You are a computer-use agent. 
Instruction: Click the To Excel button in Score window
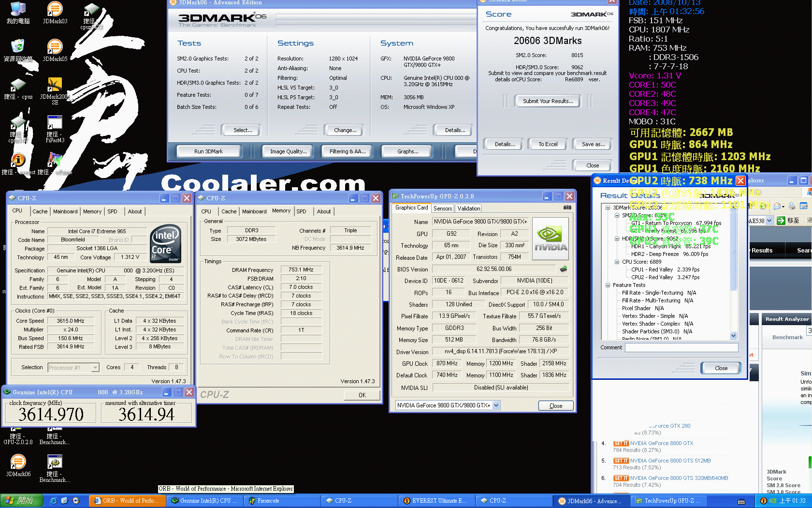tap(548, 144)
